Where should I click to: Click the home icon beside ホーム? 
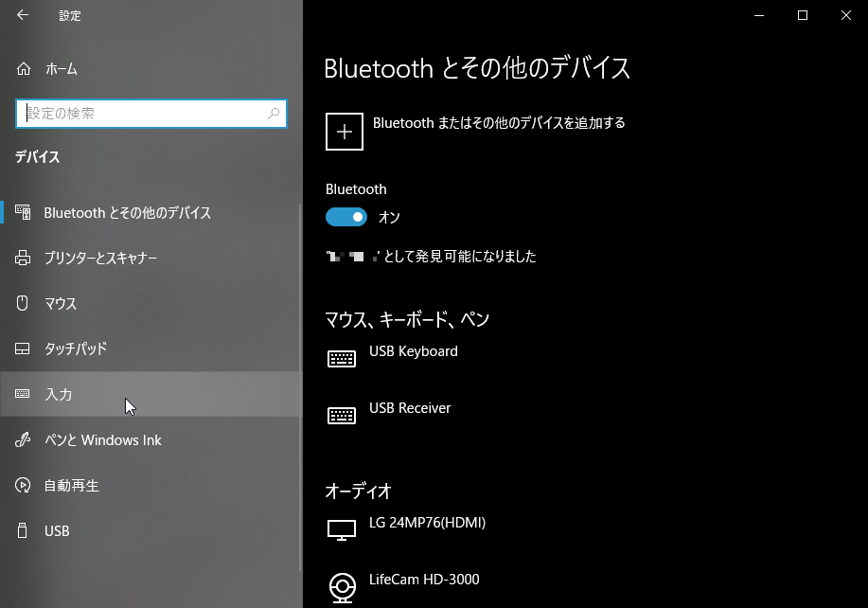[24, 69]
